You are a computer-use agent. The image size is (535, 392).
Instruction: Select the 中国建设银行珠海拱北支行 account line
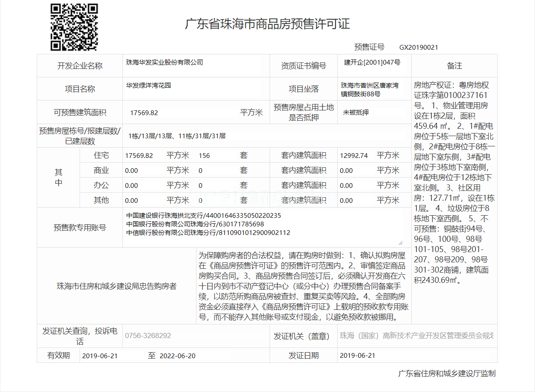204,215
